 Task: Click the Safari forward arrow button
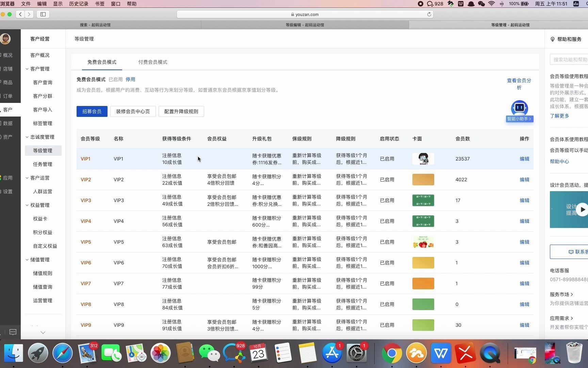pos(29,14)
